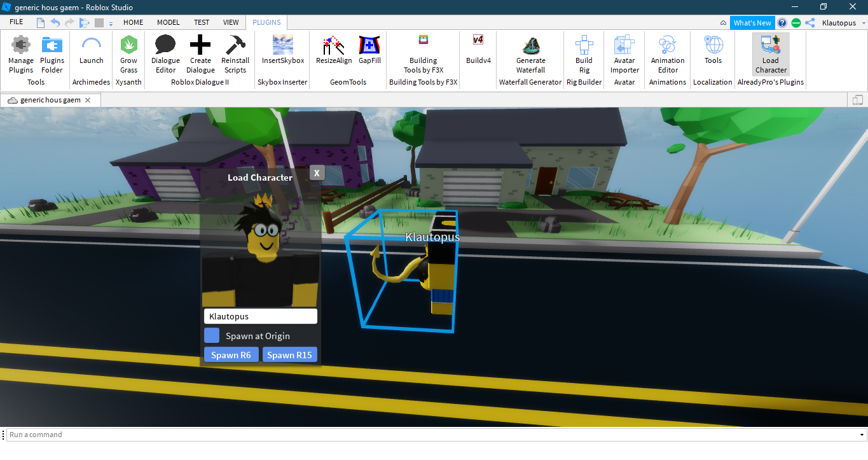Viewport: 868px width, 460px height.
Task: Click the Reinstall Scripts hammer icon
Action: [x=235, y=45]
